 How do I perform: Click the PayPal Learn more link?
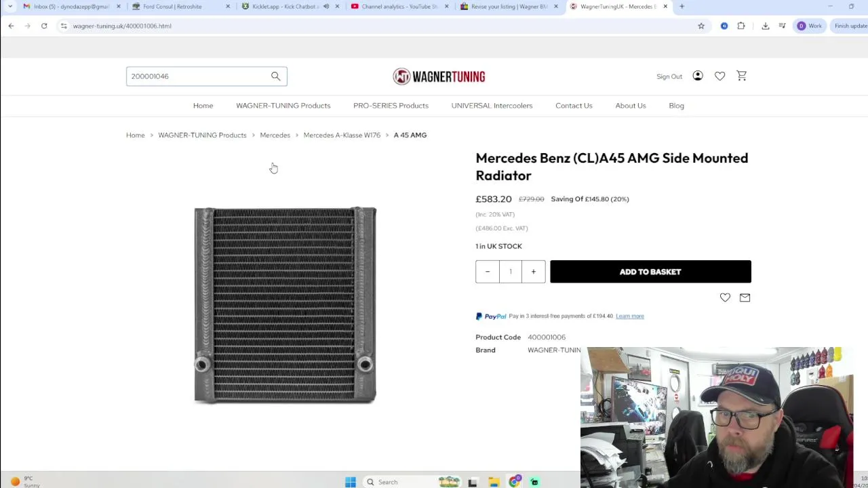click(x=630, y=316)
